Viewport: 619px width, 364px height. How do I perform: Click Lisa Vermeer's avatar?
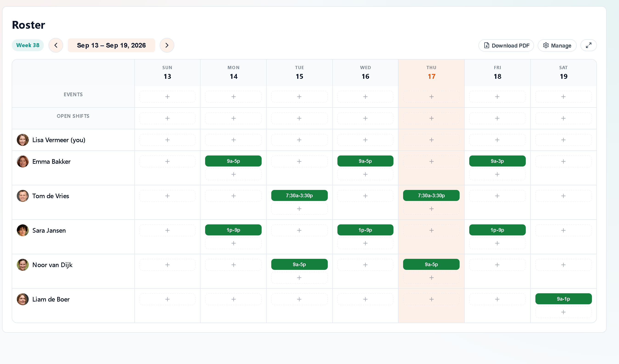tap(23, 140)
